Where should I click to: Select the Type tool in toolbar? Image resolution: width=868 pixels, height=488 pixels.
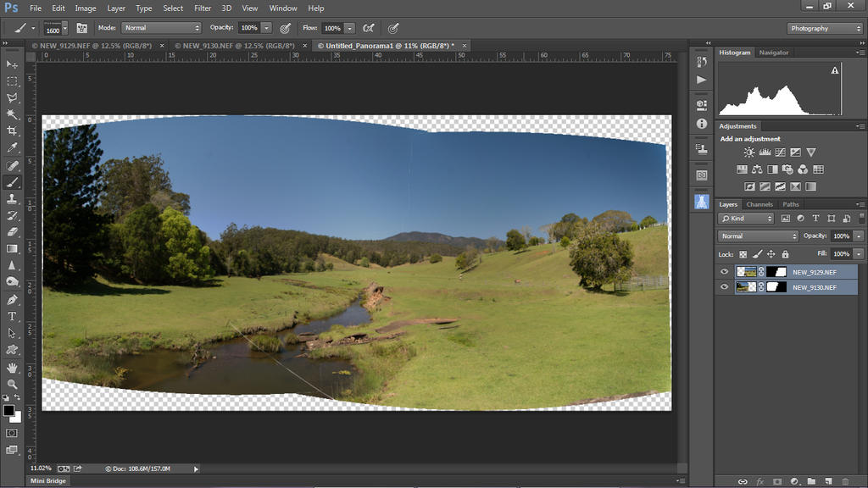click(12, 316)
